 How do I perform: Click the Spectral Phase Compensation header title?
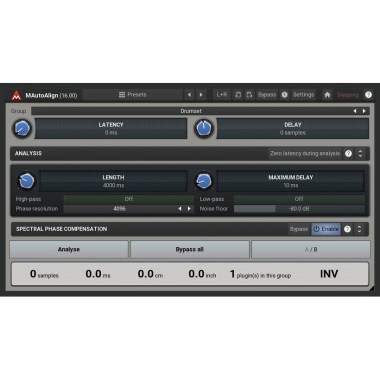click(62, 229)
